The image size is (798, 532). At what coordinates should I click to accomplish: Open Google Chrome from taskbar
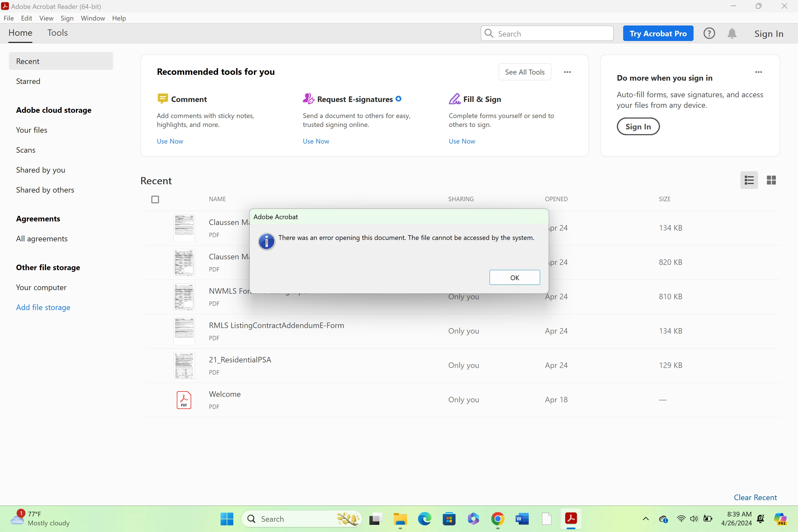pos(497,519)
